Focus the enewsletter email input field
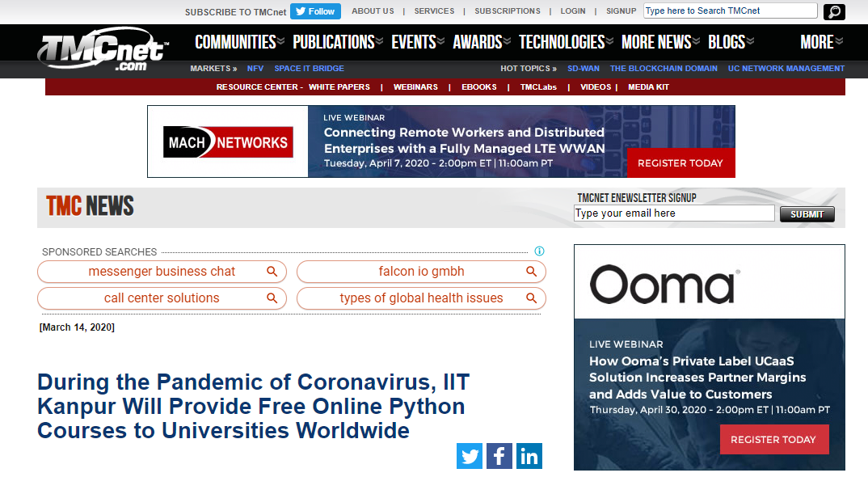Image resolution: width=868 pixels, height=477 pixels. point(674,213)
